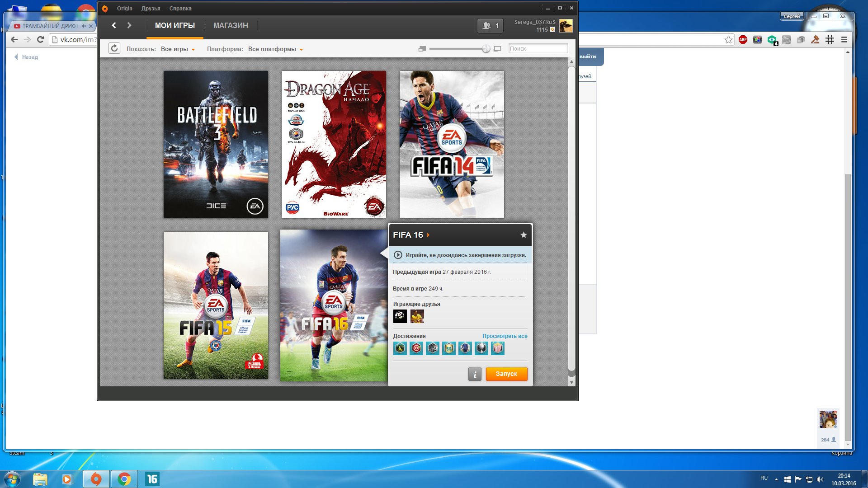868x488 pixels.
Task: View the first FIFA 16 achievement badge
Action: point(400,348)
